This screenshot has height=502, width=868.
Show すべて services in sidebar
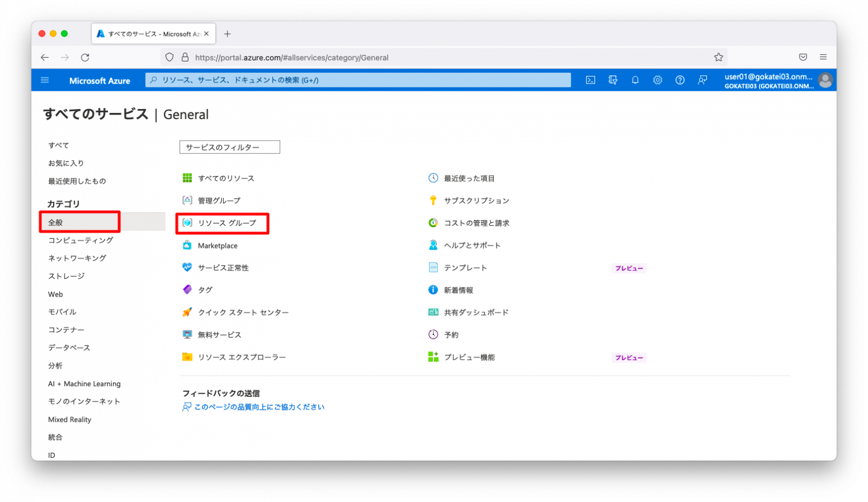[x=59, y=146]
